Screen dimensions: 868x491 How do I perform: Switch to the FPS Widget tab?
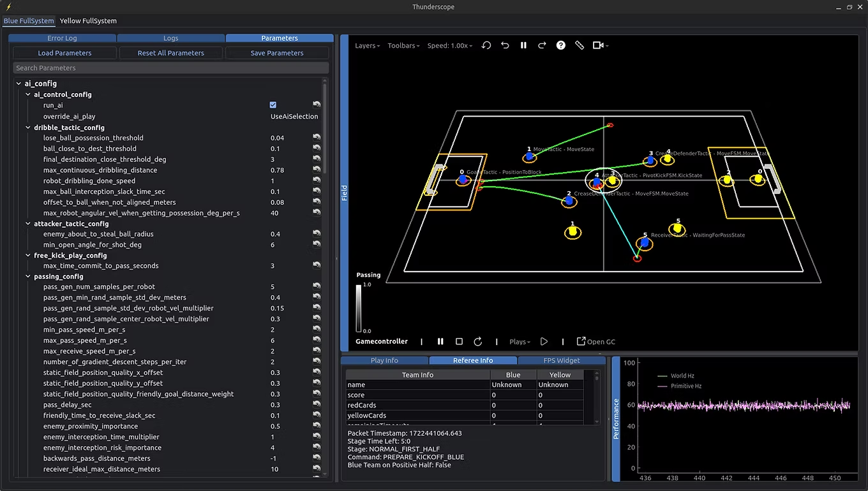pyautogui.click(x=562, y=360)
